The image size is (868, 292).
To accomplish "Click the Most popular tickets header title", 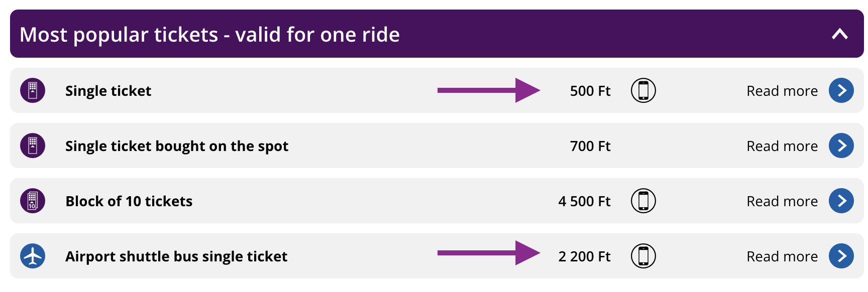I will point(209,35).
